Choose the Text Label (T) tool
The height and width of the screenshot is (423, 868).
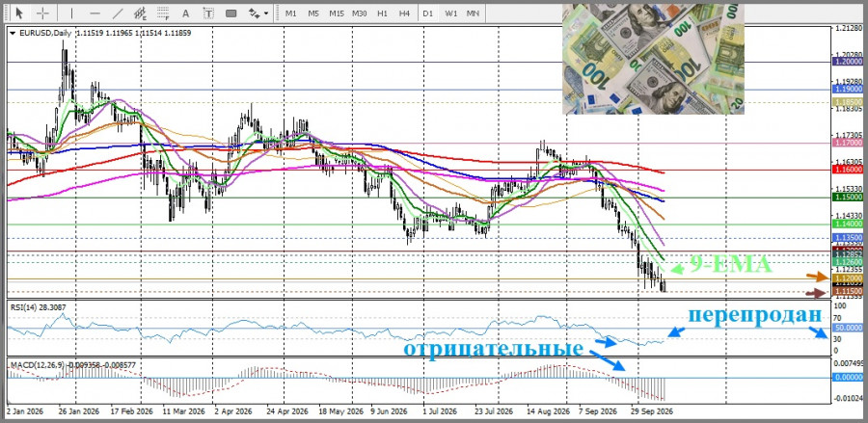point(208,13)
